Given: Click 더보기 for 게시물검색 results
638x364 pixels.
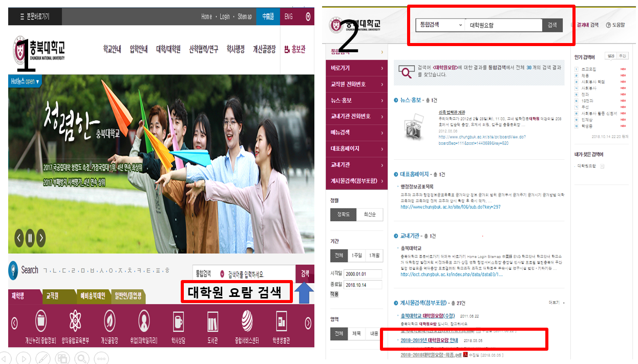Looking at the screenshot, I should pyautogui.click(x=555, y=303).
